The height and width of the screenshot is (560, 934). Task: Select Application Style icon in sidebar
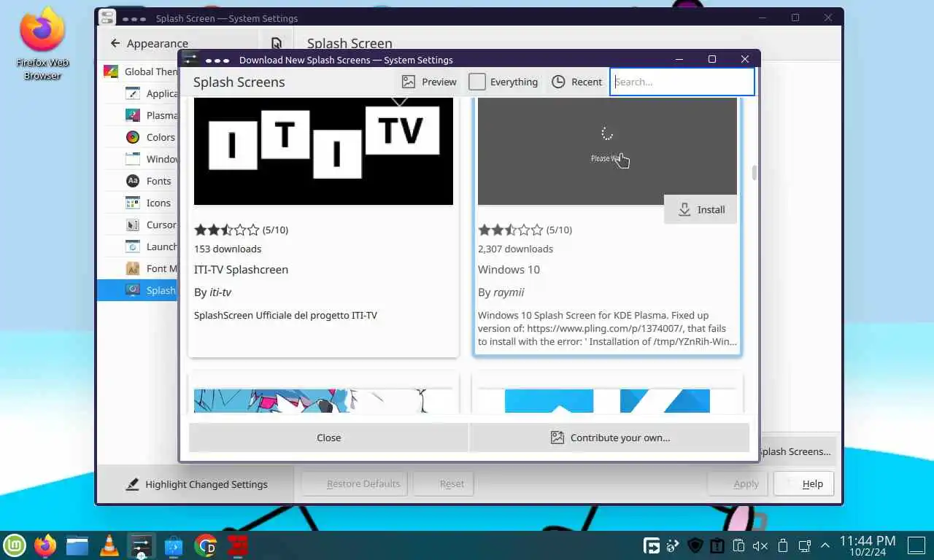coord(132,93)
